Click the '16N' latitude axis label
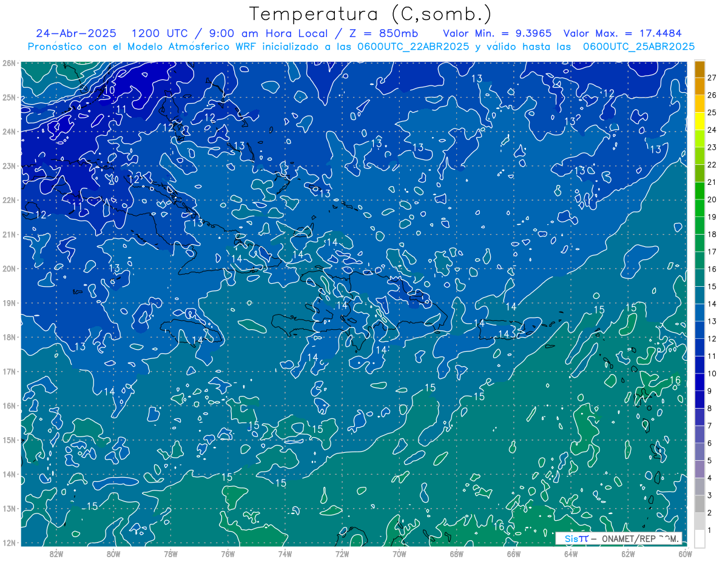 click(8, 406)
